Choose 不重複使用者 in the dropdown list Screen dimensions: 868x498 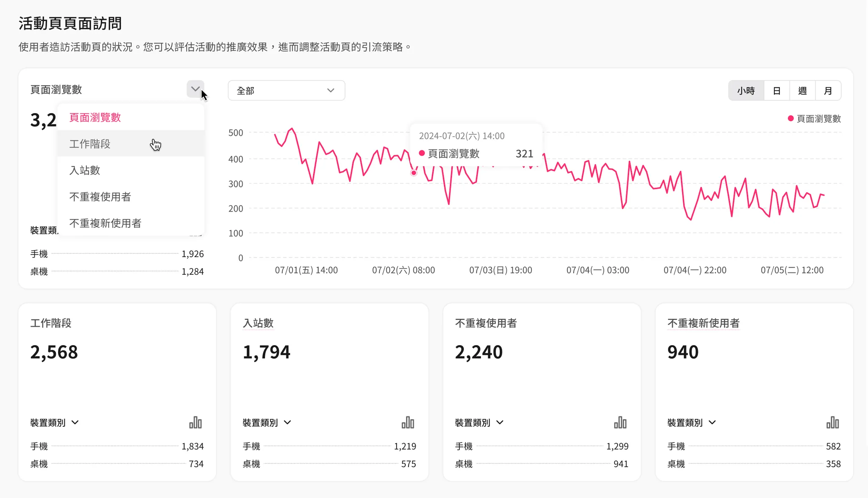100,197
